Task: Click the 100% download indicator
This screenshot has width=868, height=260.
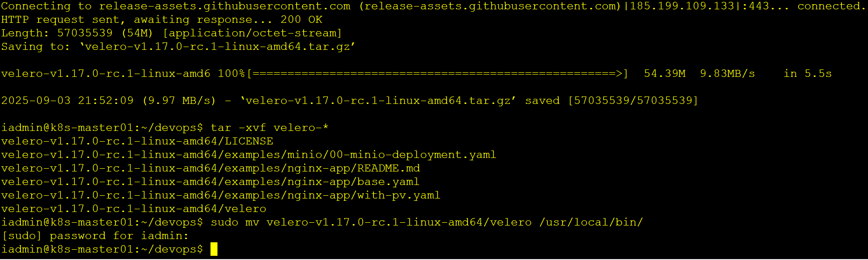Action: pos(231,74)
